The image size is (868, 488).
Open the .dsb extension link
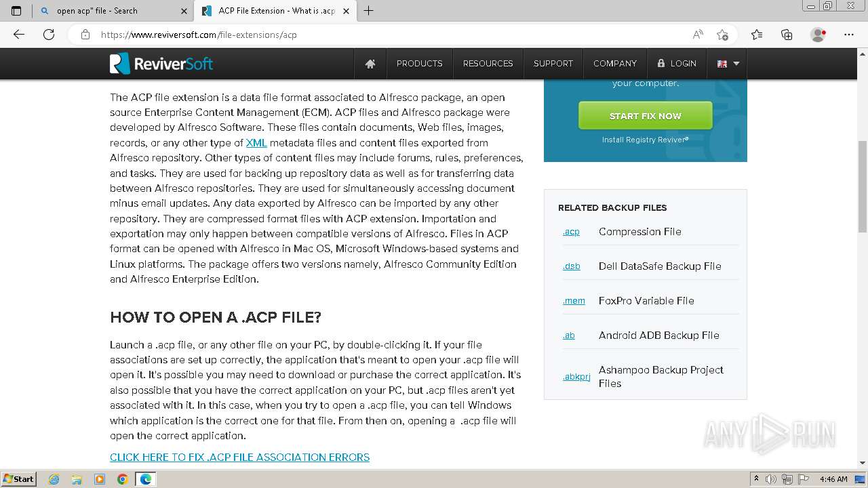coord(572,266)
